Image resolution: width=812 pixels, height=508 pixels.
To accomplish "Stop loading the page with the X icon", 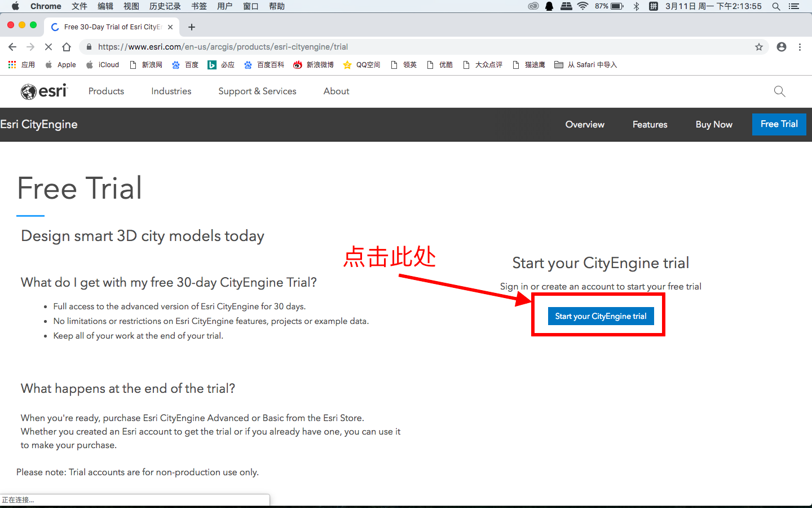I will click(48, 47).
